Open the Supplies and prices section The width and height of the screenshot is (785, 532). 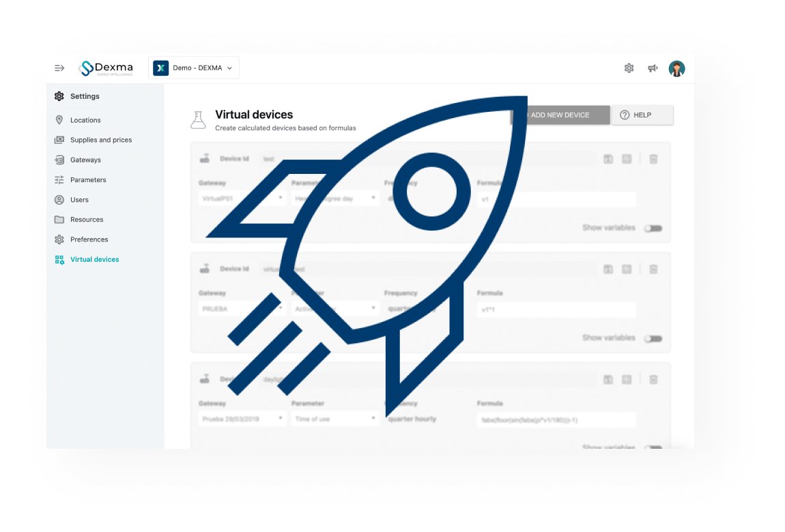point(99,140)
